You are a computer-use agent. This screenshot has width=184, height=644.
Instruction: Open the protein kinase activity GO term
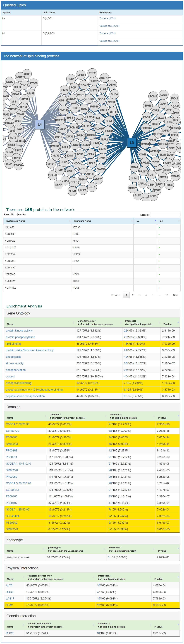(19, 330)
